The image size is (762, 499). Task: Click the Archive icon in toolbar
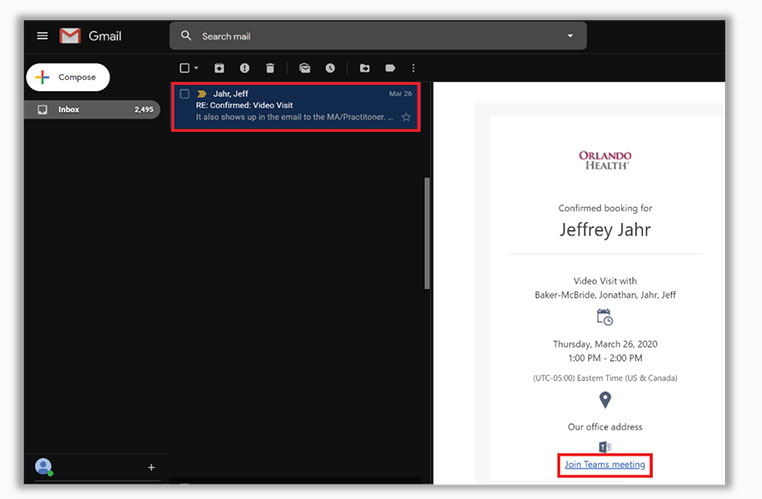pyautogui.click(x=219, y=68)
